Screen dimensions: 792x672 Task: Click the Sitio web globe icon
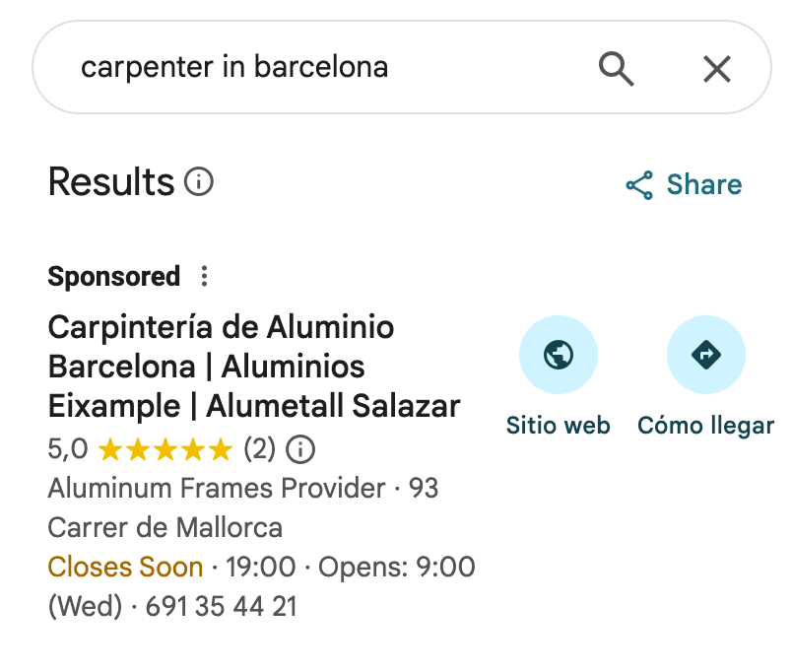click(559, 355)
